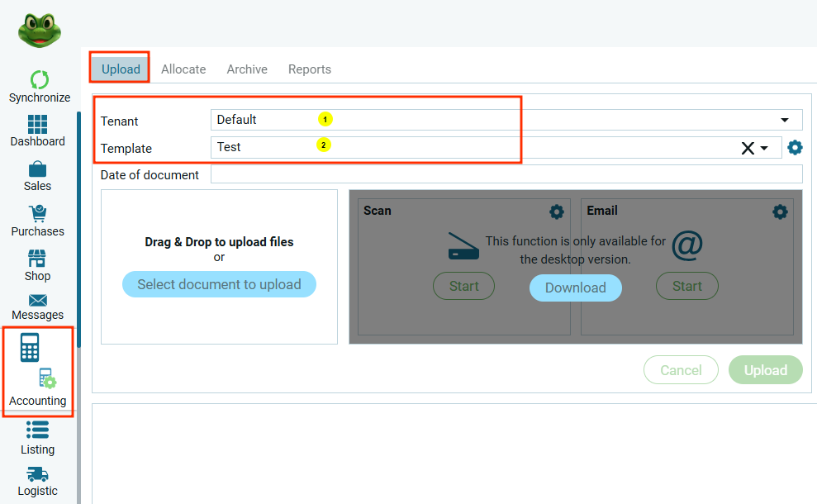Expand the Template dropdown arrow
The image size is (817, 504).
[765, 148]
